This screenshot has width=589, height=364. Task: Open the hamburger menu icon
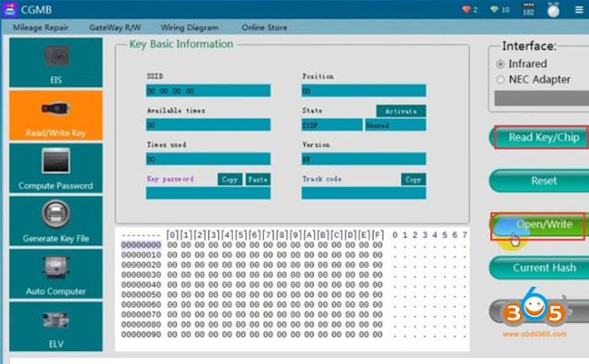[x=579, y=10]
